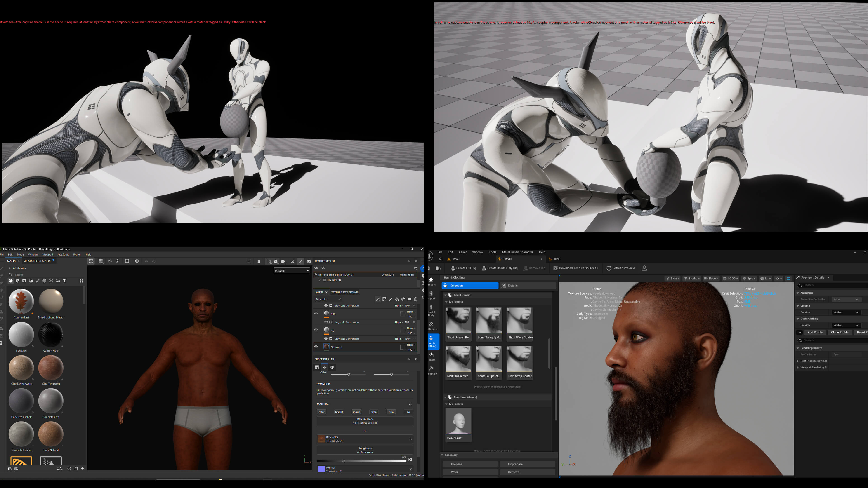Click Refresh Preview button
868x488 pixels.
[x=621, y=268]
